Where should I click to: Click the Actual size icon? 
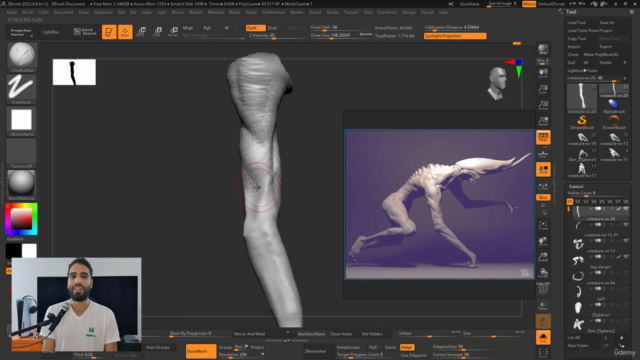pos(543,105)
